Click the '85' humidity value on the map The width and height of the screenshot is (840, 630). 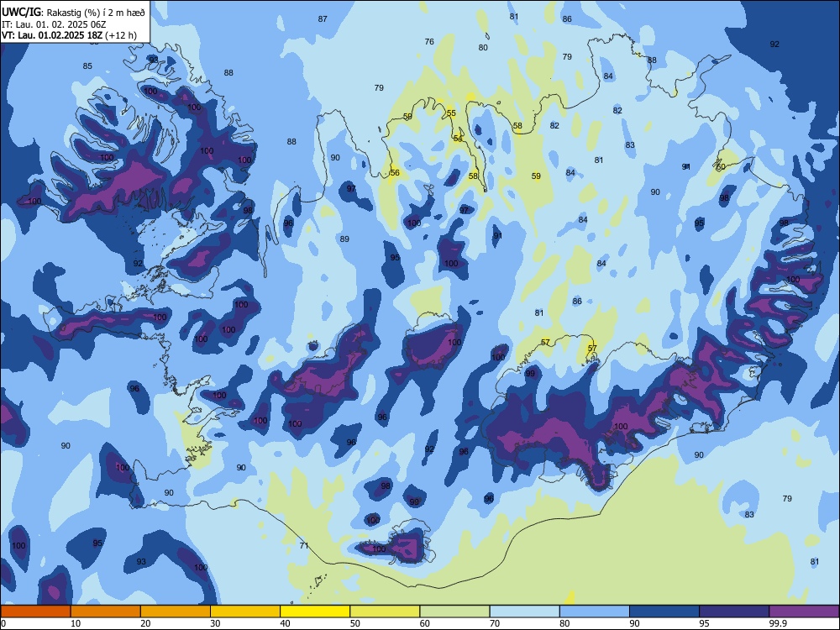[x=87, y=66]
